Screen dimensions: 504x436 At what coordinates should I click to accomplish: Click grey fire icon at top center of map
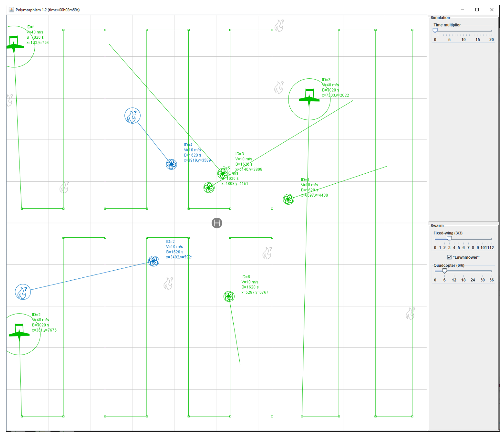[279, 25]
